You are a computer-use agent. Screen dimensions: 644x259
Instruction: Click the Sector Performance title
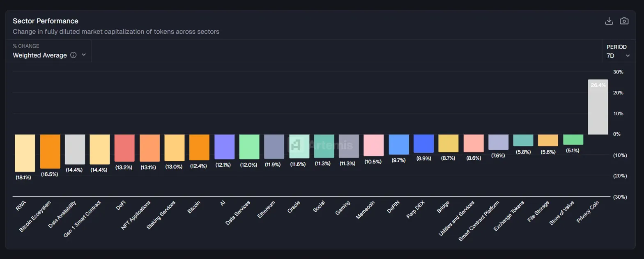46,21
